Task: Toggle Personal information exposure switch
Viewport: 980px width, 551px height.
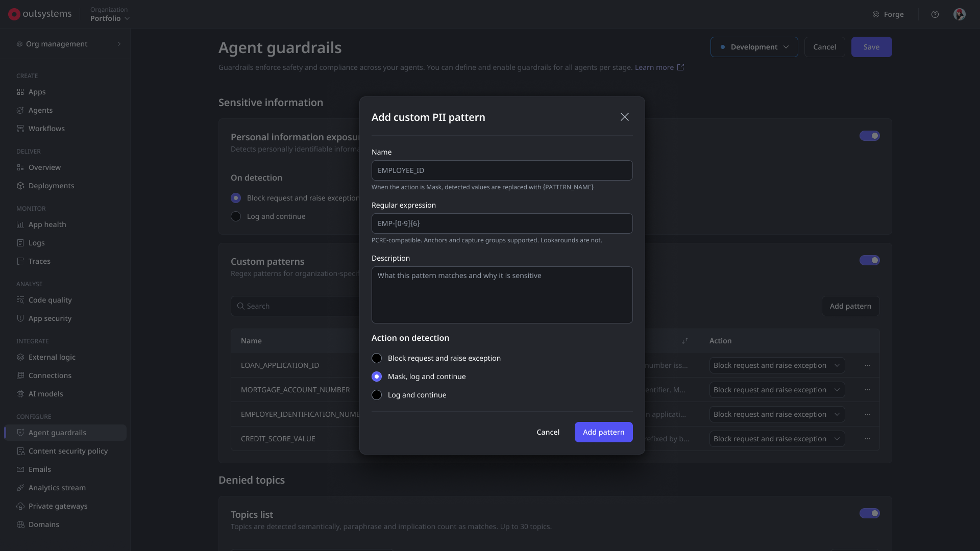Action: click(x=870, y=136)
